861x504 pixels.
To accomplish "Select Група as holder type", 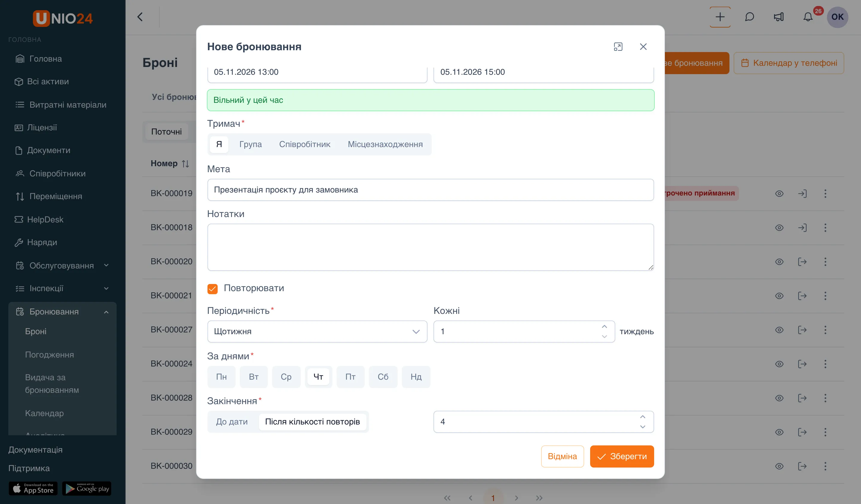I will click(x=251, y=144).
